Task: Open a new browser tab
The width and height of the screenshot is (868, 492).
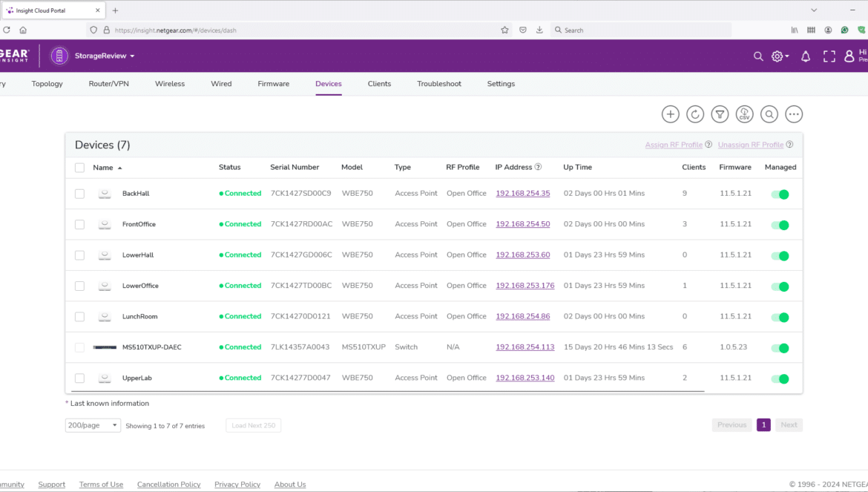Action: 115,10
